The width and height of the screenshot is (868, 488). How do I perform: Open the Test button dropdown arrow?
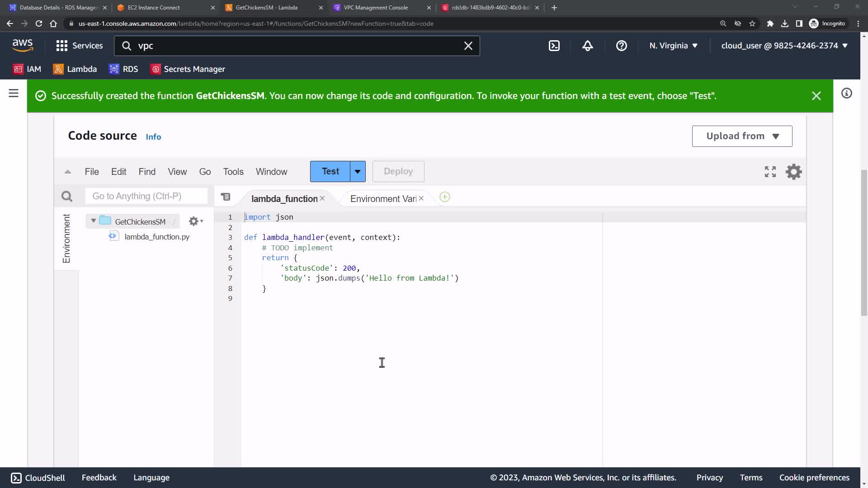click(x=358, y=172)
